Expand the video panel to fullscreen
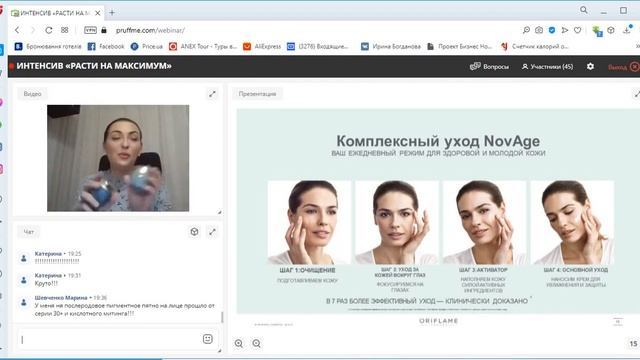 (212, 94)
